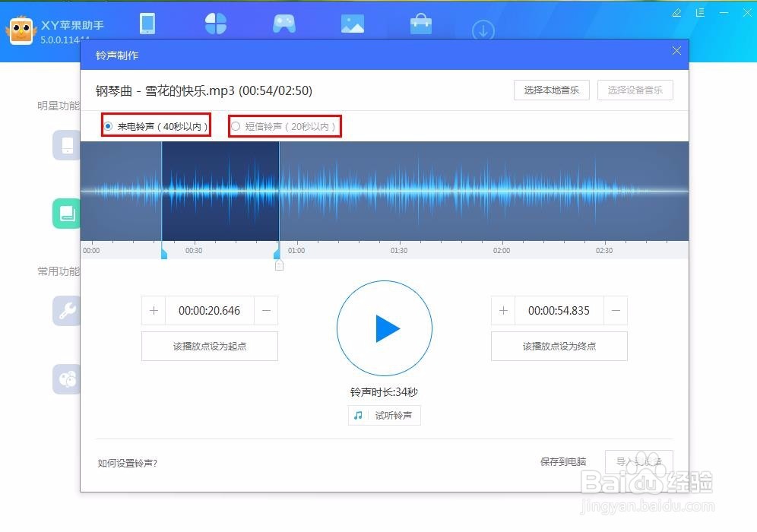This screenshot has width=757, height=532.
Task: Click the skin edit icon in title bar
Action: coord(677,13)
